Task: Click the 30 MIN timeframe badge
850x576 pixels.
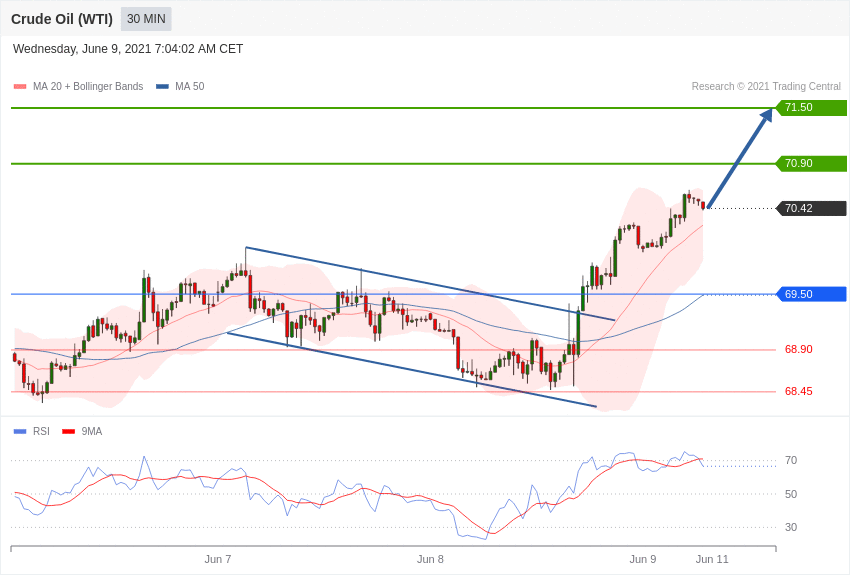Action: pos(146,19)
